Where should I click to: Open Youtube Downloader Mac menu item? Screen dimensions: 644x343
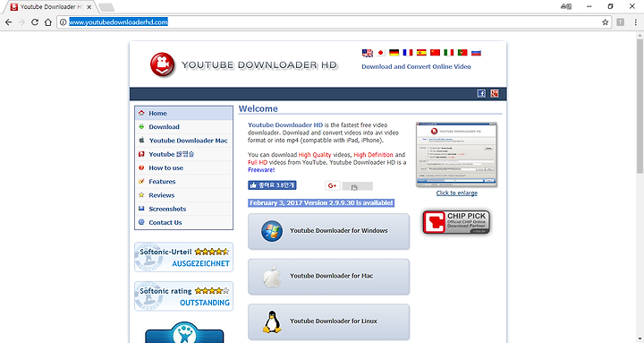[183, 141]
